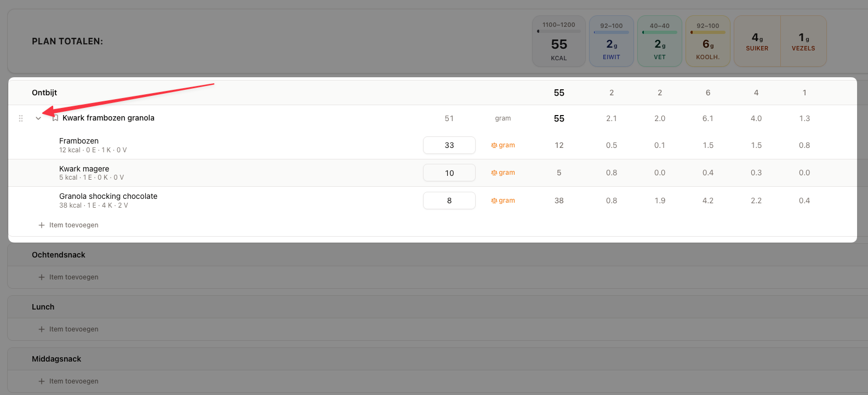Select the Ontbijt meal header

[432, 93]
